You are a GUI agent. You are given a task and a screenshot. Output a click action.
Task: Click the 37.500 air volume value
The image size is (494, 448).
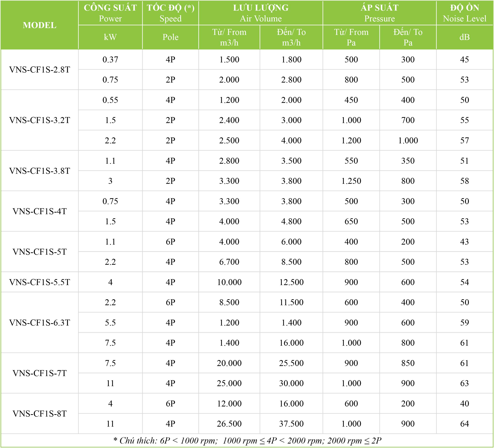pyautogui.click(x=291, y=424)
